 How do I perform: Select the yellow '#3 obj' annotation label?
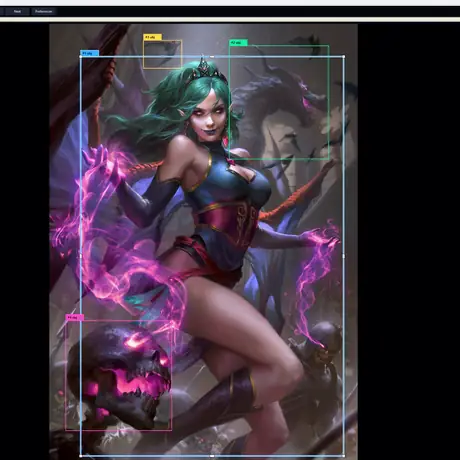click(153, 37)
